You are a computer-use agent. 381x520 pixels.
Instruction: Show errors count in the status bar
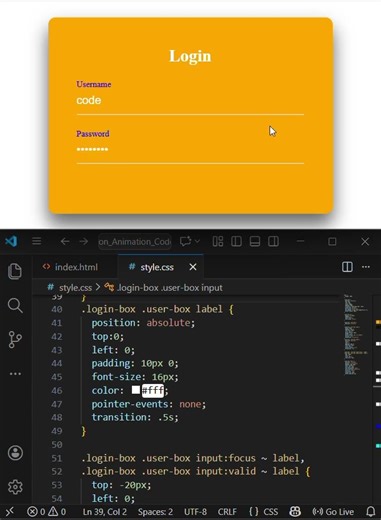36,512
